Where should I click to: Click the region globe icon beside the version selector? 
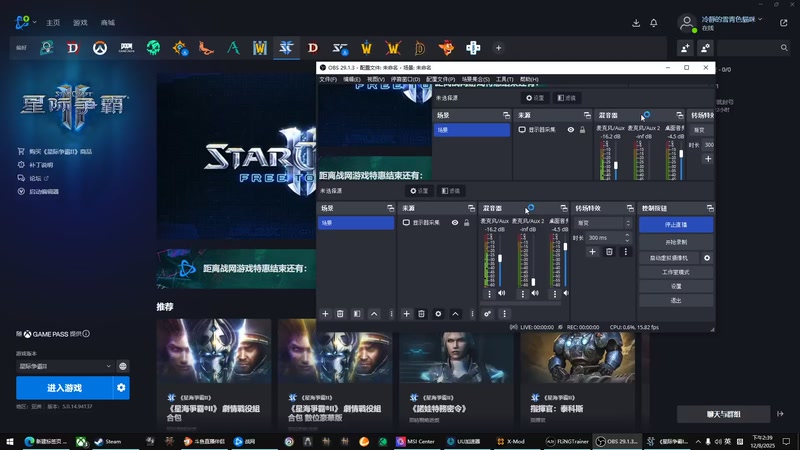pos(123,366)
